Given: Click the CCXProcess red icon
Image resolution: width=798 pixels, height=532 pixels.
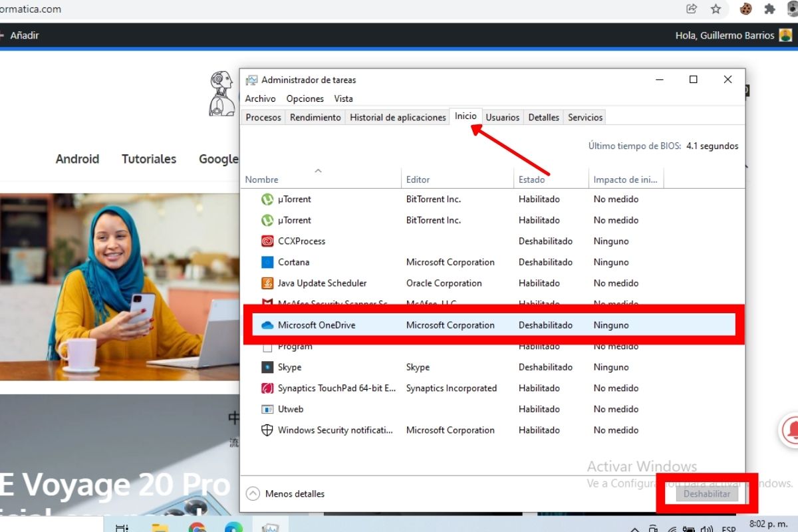Looking at the screenshot, I should tap(267, 241).
